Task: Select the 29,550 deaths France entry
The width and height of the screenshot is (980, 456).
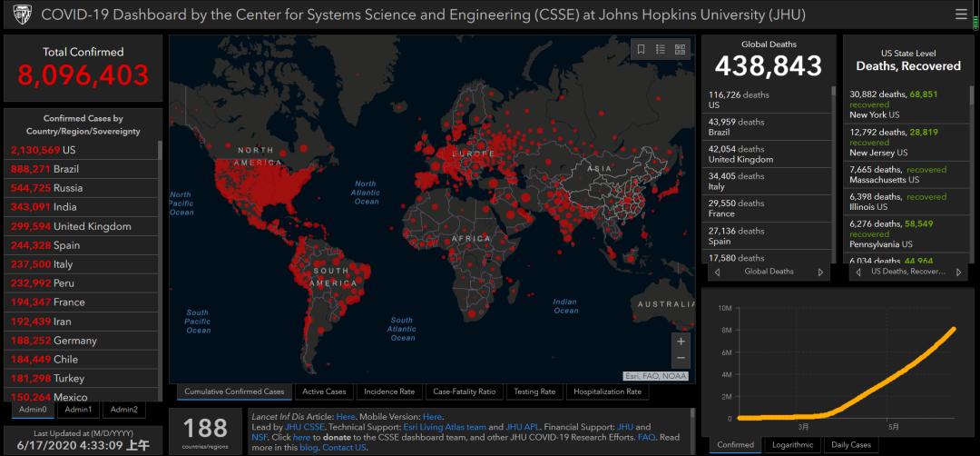Action: coord(768,208)
